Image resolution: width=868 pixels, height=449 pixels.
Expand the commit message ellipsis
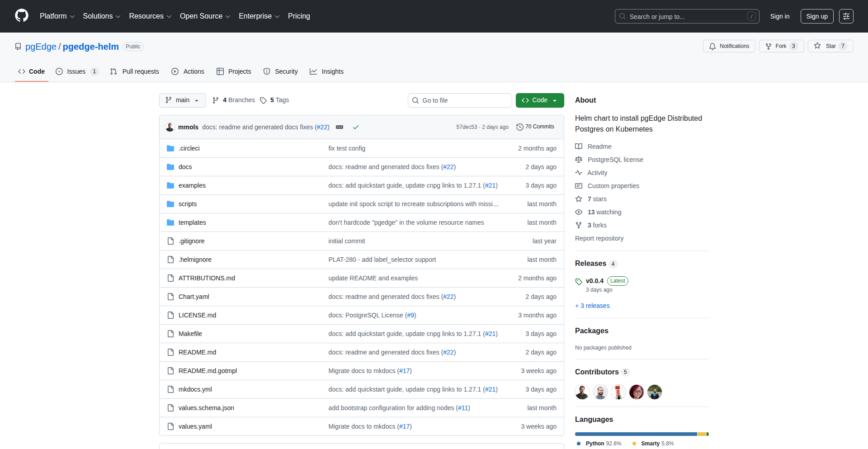(339, 127)
